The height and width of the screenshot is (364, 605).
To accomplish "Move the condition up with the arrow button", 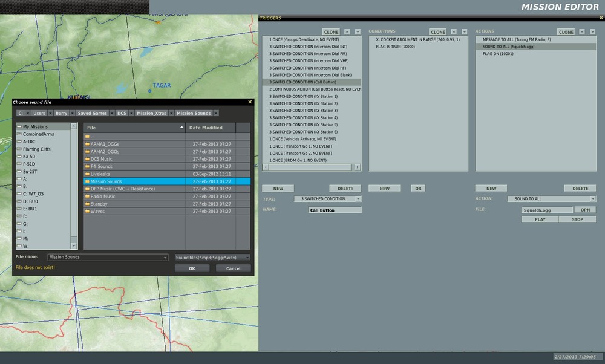I will [x=454, y=32].
